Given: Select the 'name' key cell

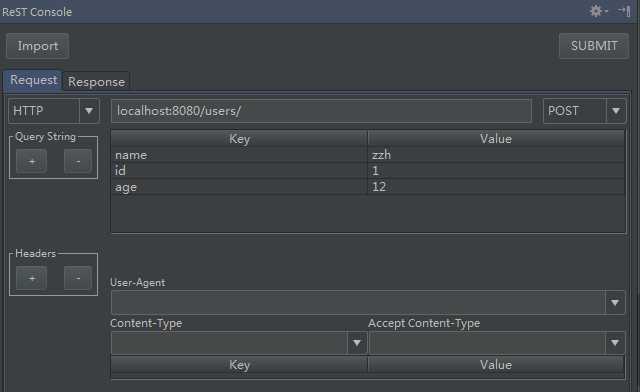Looking at the screenshot, I should click(239, 155).
